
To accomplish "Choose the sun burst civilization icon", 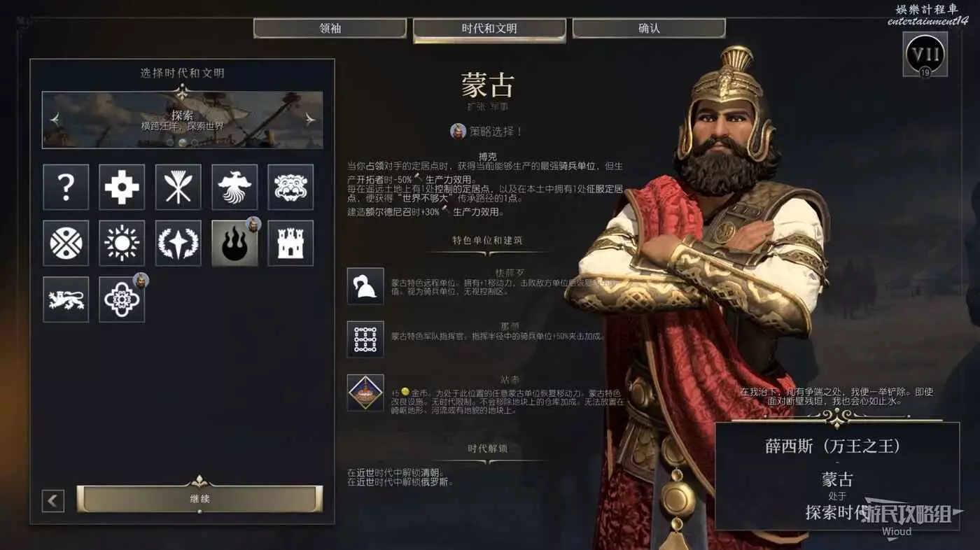I will pyautogui.click(x=122, y=243).
